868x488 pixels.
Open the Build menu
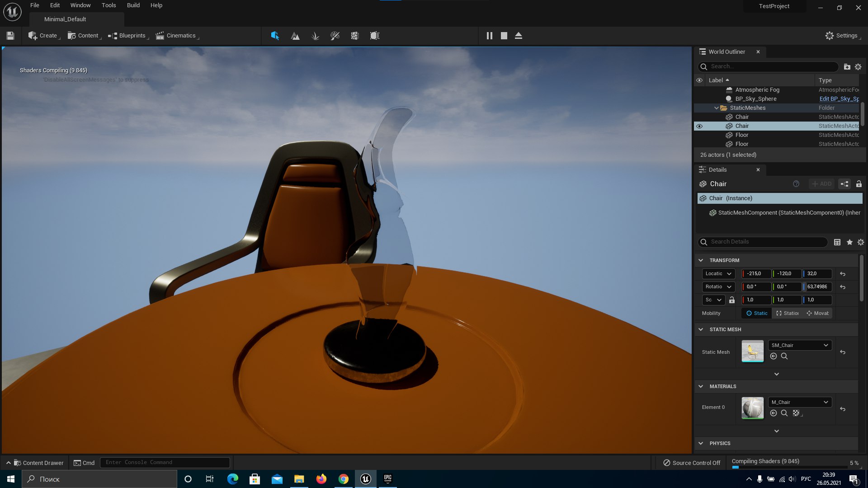[x=133, y=5]
